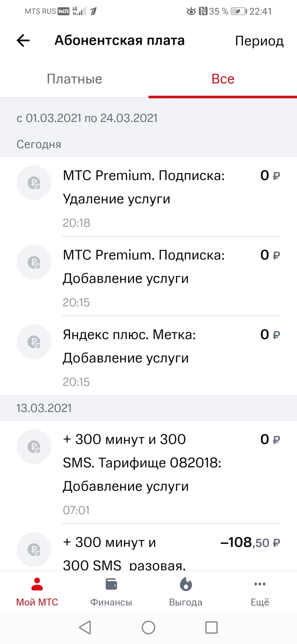Image resolution: width=297 pixels, height=644 pixels.
Task: Tap ruble icon beside Тарифище 082018 entry
Action: pyautogui.click(x=34, y=447)
